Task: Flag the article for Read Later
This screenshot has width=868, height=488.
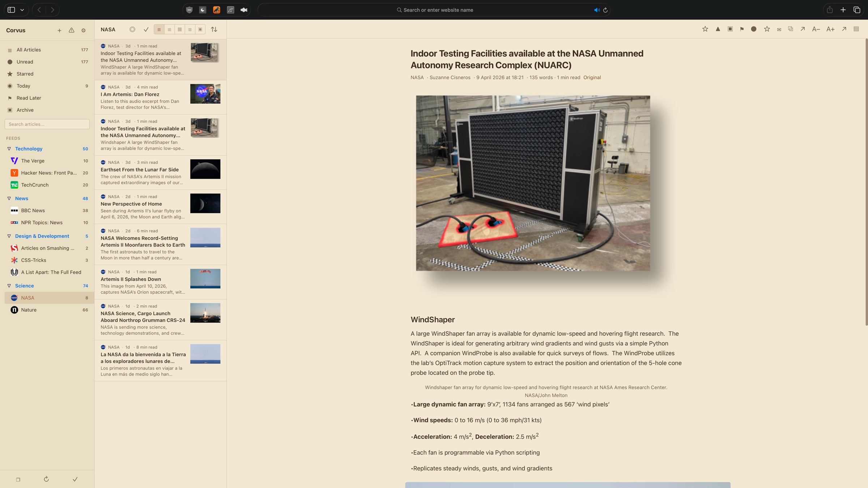Action: coord(742,29)
